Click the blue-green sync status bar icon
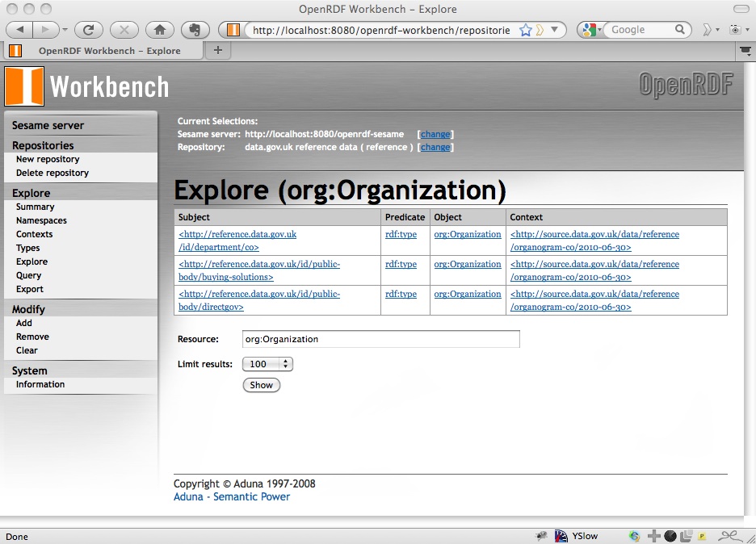The width and height of the screenshot is (756, 544). [x=634, y=536]
